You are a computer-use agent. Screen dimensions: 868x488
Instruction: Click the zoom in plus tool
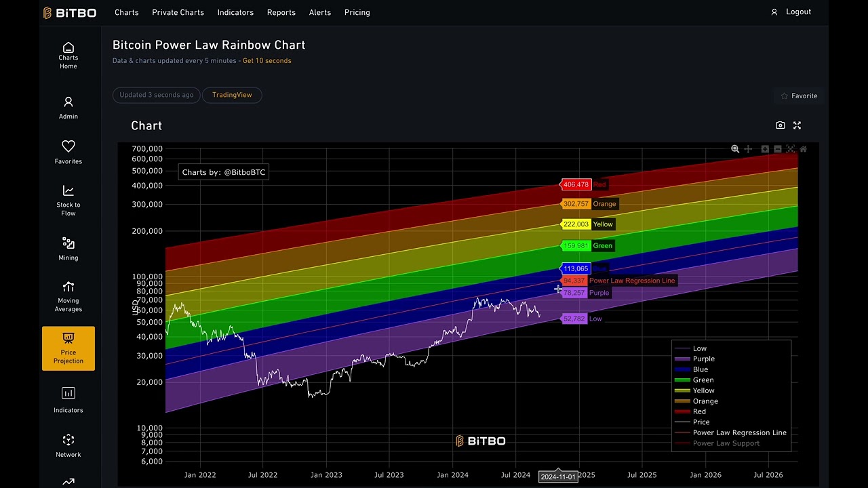pyautogui.click(x=765, y=149)
